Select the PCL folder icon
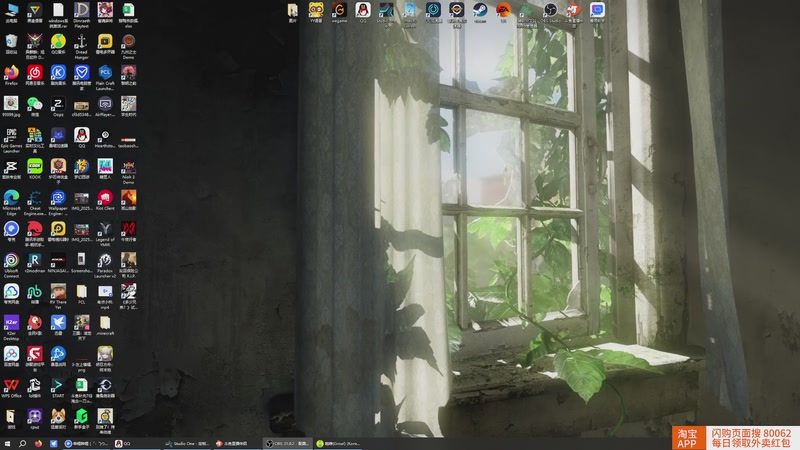This screenshot has width=800, height=450. pos(82,293)
